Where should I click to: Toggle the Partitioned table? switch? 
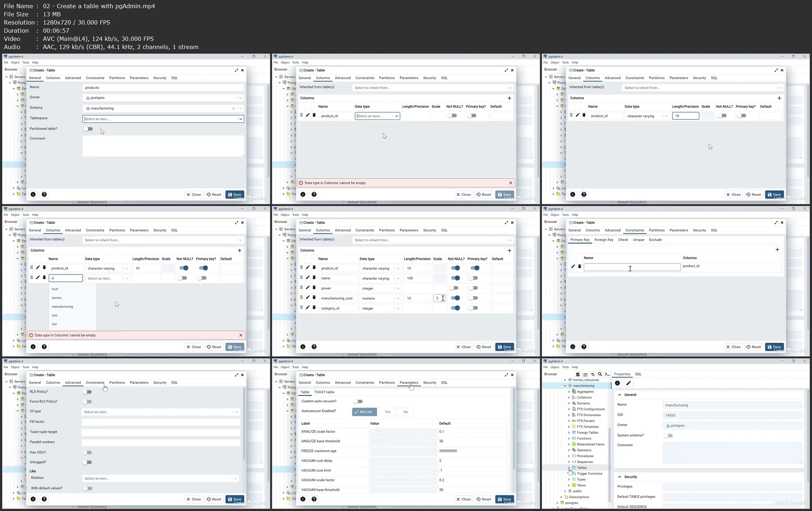pyautogui.click(x=88, y=129)
